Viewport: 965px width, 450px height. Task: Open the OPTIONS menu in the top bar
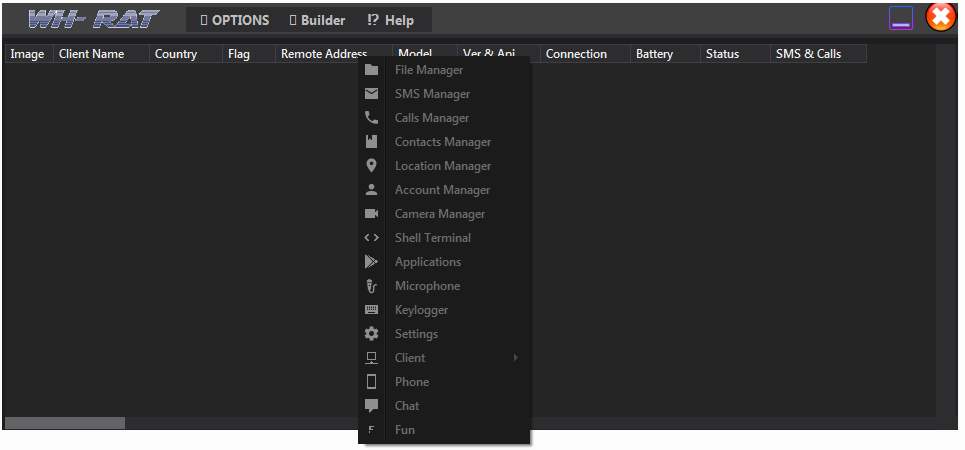[234, 20]
